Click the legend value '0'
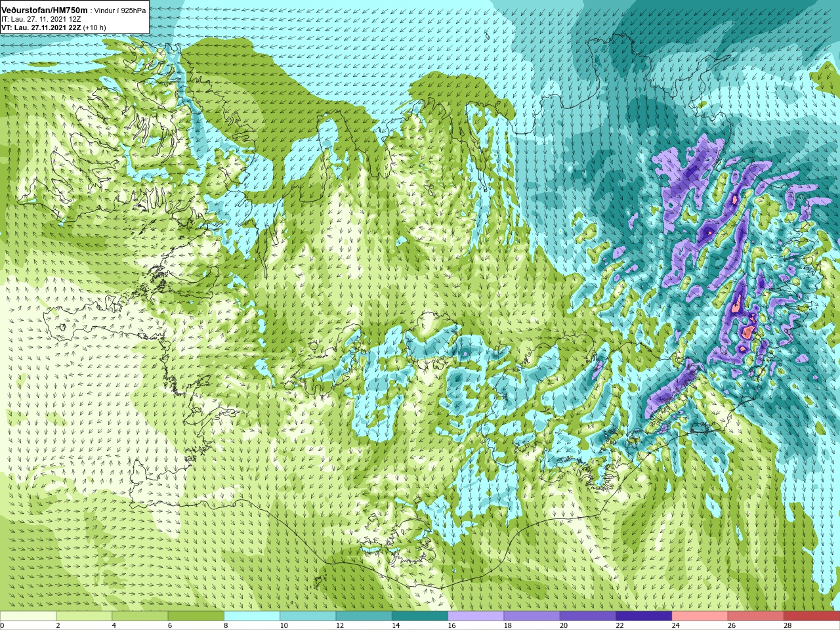Image resolution: width=840 pixels, height=630 pixels. (2, 625)
